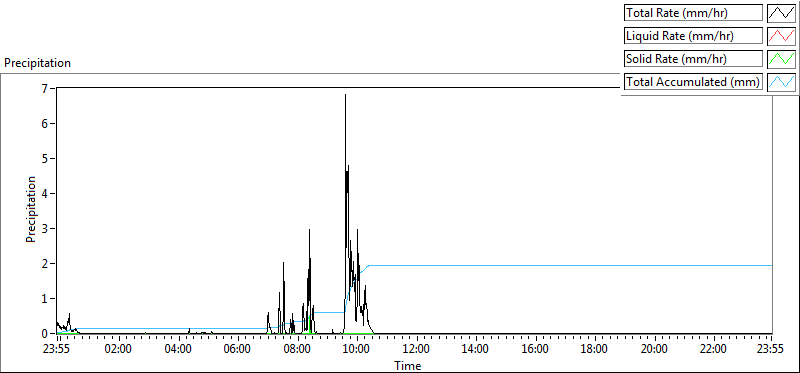Screen dimensions: 800x373
Task: Click the Solid Rate green line icon
Action: pyautogui.click(x=781, y=59)
